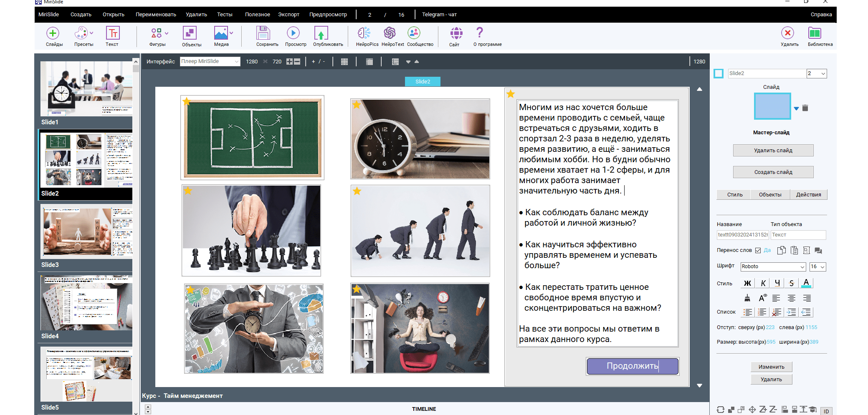Click the blue master-slide color swatch
The width and height of the screenshot is (868, 415).
coord(772,106)
